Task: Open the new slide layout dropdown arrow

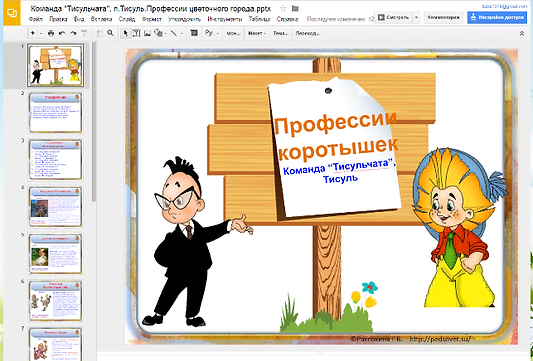Action: 41,33
